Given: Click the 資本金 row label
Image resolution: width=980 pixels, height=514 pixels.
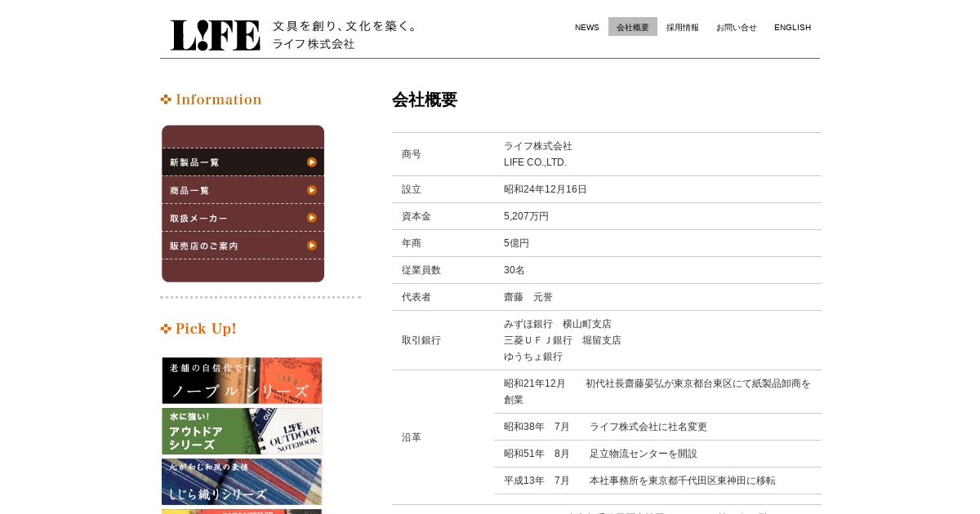Looking at the screenshot, I should 416,216.
